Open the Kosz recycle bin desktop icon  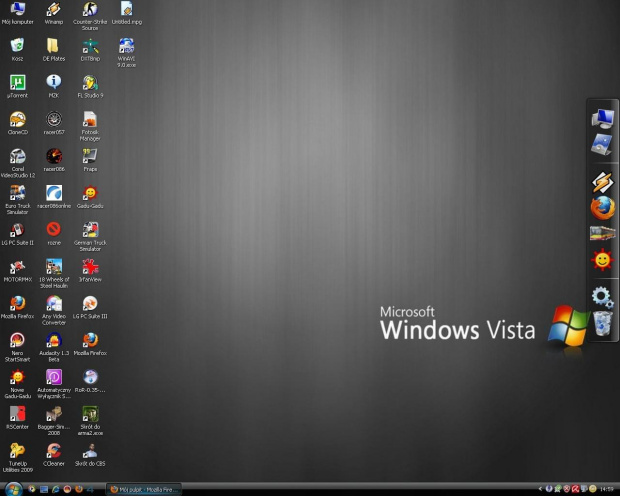[17, 50]
